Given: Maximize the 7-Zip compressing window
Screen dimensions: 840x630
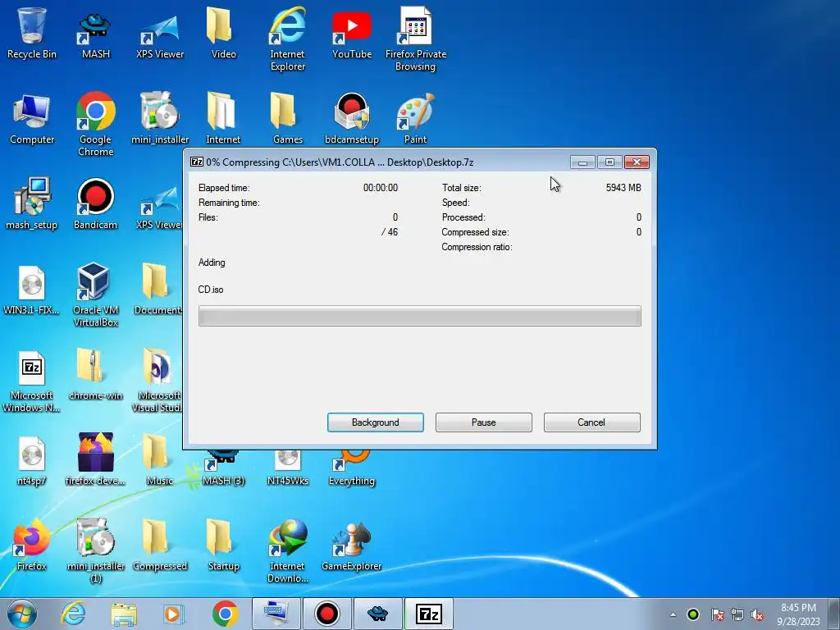Looking at the screenshot, I should (x=609, y=162).
